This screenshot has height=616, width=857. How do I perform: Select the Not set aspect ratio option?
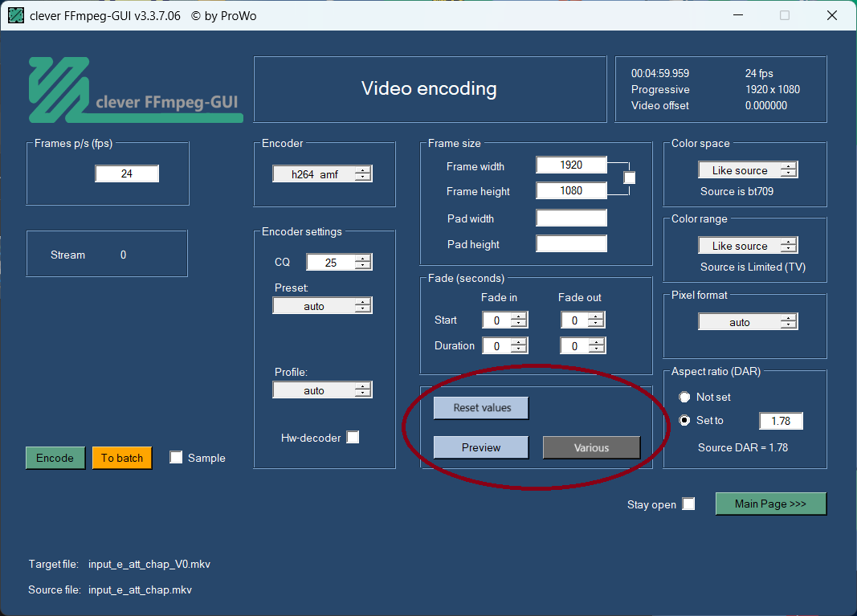tap(684, 397)
